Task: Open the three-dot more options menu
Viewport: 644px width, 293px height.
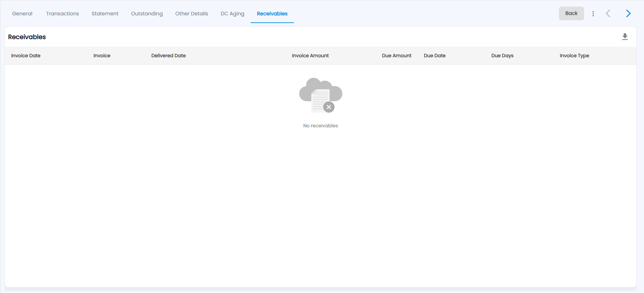Action: pyautogui.click(x=593, y=14)
